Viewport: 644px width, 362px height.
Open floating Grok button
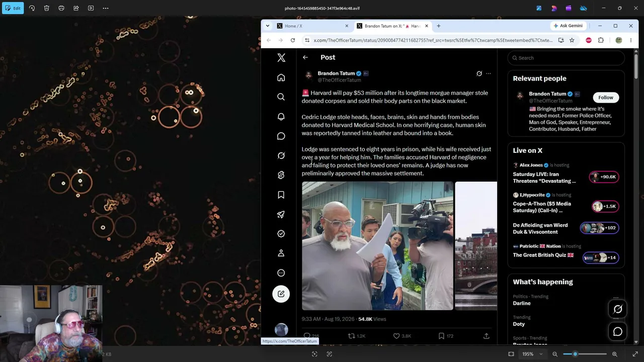click(618, 310)
